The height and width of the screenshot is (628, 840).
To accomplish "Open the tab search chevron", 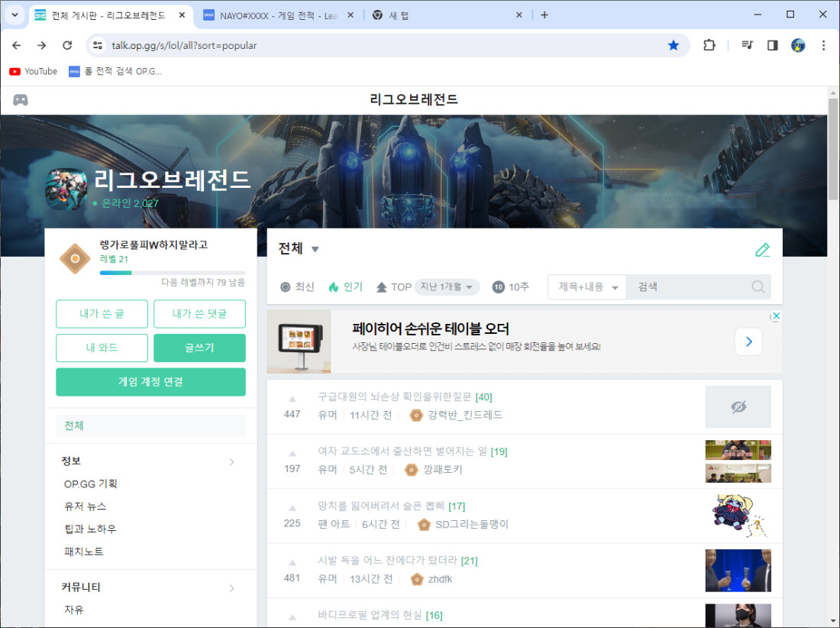I will click(x=15, y=15).
